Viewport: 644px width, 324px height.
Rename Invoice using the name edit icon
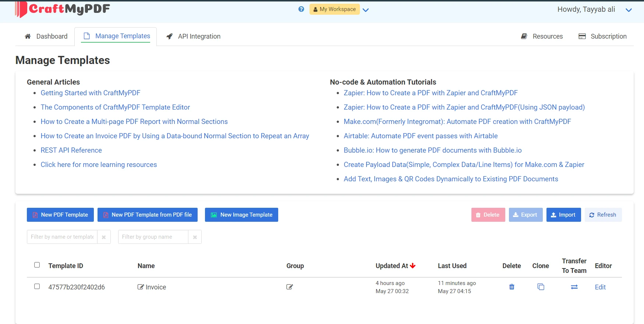click(x=141, y=287)
